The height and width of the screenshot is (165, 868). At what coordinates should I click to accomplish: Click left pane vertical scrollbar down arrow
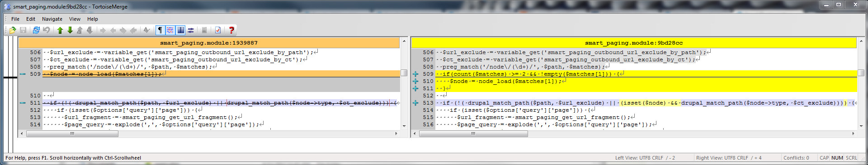(x=404, y=126)
